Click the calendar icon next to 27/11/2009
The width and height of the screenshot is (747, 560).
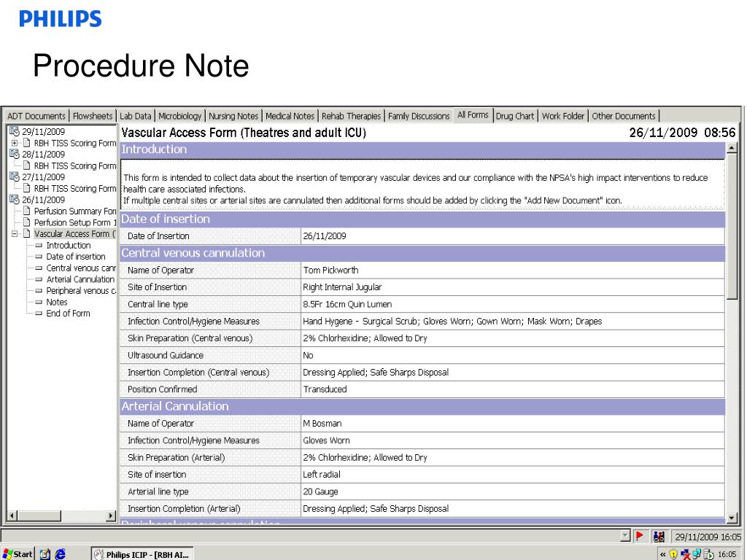[x=15, y=176]
